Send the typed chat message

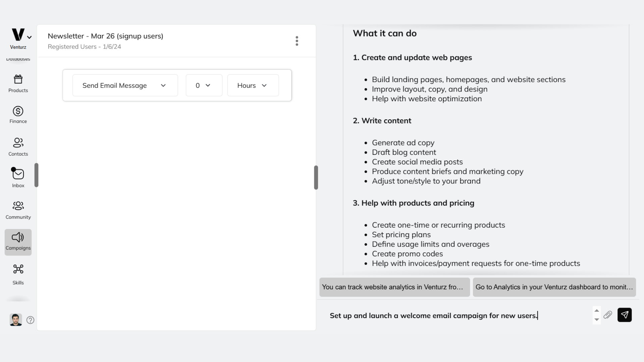point(625,315)
